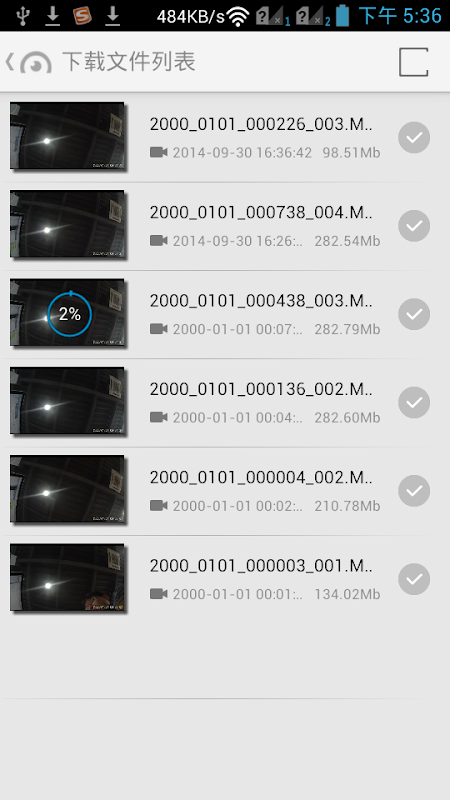
Task: Tap video camera icon of 98.51Mb file
Action: point(159,152)
